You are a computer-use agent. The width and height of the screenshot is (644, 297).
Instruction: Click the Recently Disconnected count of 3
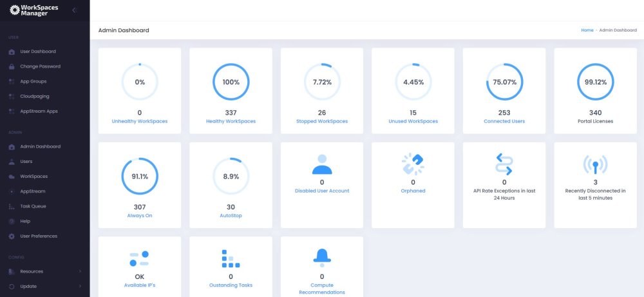click(596, 182)
